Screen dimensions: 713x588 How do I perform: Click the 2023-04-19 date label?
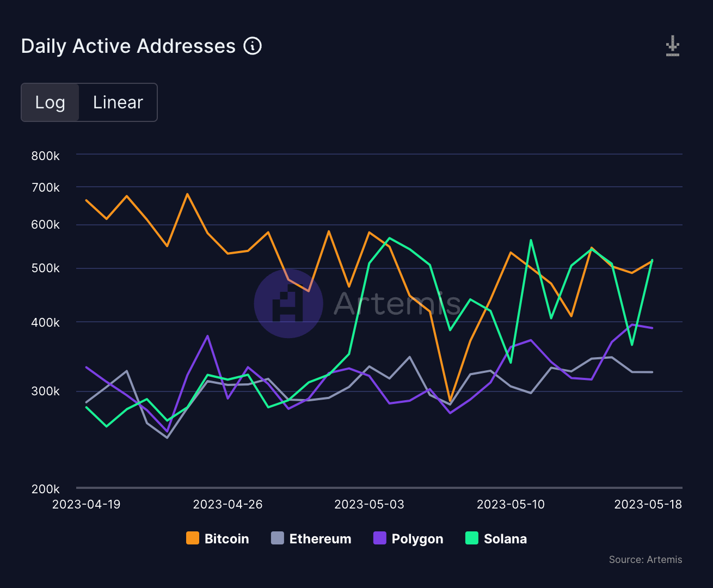(87, 504)
